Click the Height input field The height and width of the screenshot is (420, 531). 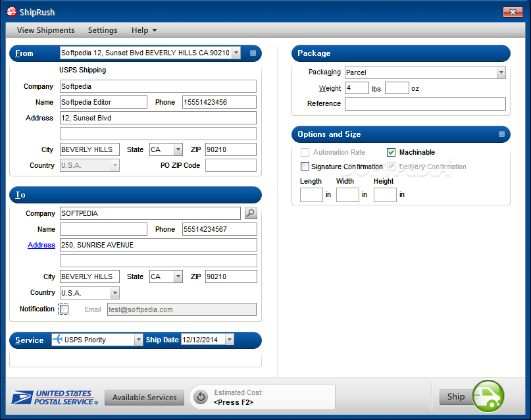(x=385, y=195)
